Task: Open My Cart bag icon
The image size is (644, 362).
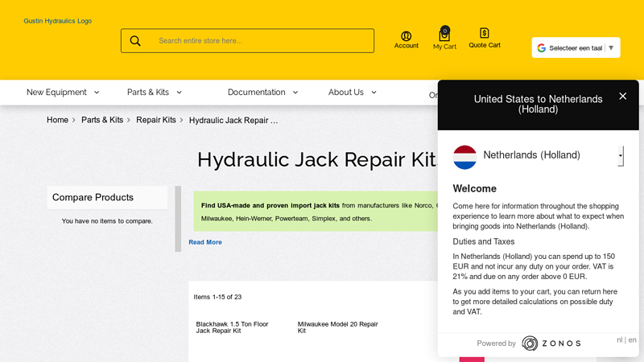Action: (x=444, y=35)
